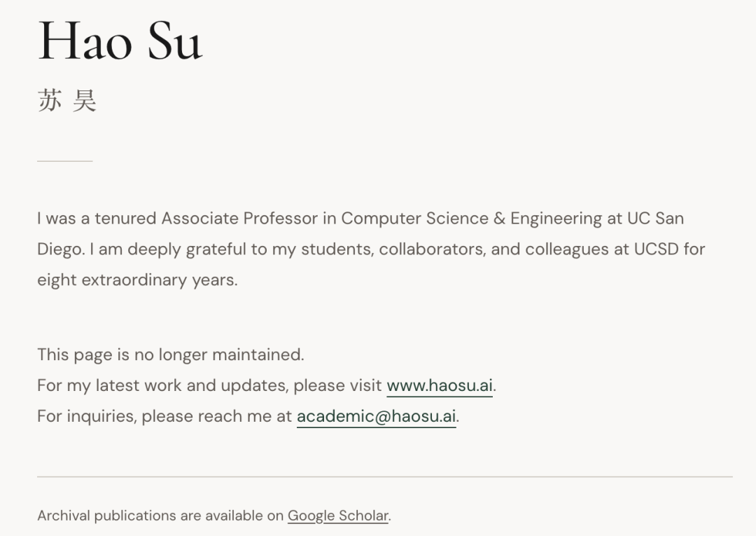Image resolution: width=756 pixels, height=536 pixels.
Task: Open the Google Scholar link
Action: (x=338, y=516)
